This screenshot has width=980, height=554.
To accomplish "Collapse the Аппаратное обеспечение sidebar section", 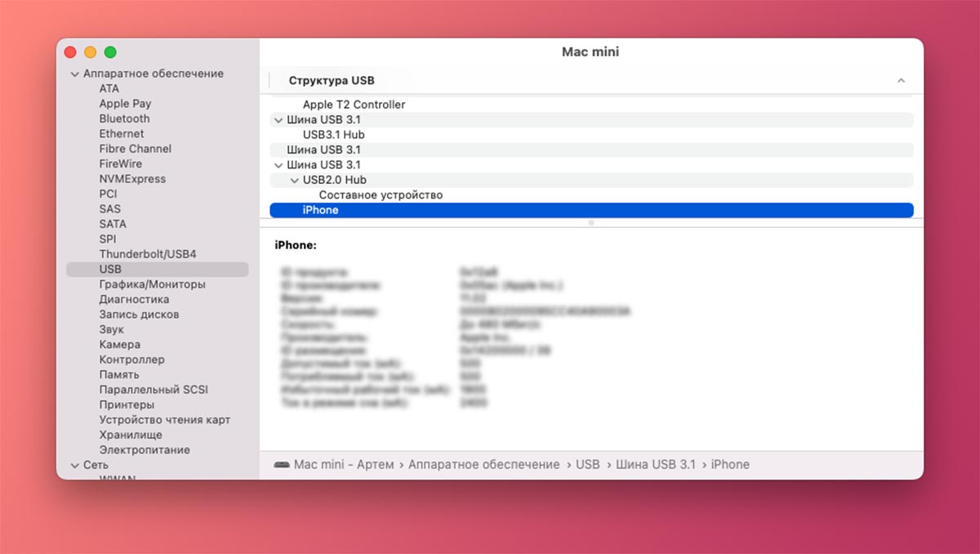I will tap(74, 74).
